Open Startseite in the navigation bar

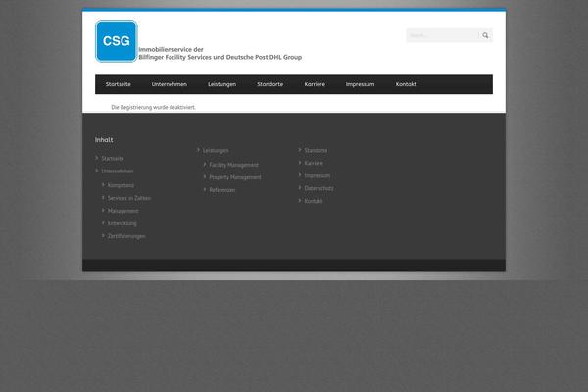[119, 84]
